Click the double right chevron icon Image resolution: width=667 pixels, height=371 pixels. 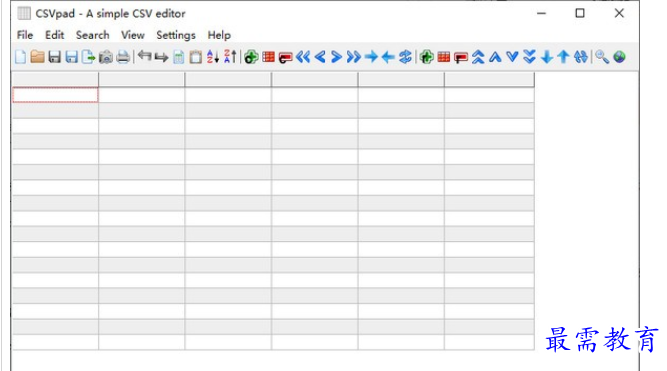353,57
